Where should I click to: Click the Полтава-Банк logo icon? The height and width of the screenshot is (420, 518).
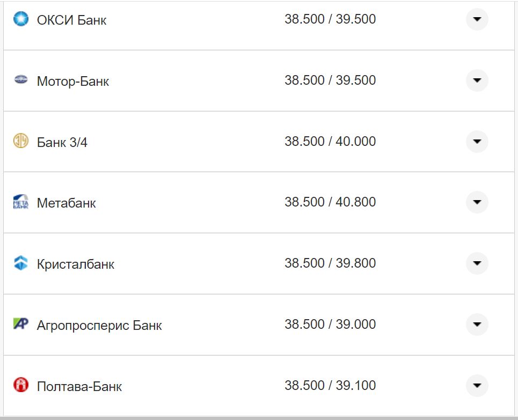pyautogui.click(x=20, y=385)
